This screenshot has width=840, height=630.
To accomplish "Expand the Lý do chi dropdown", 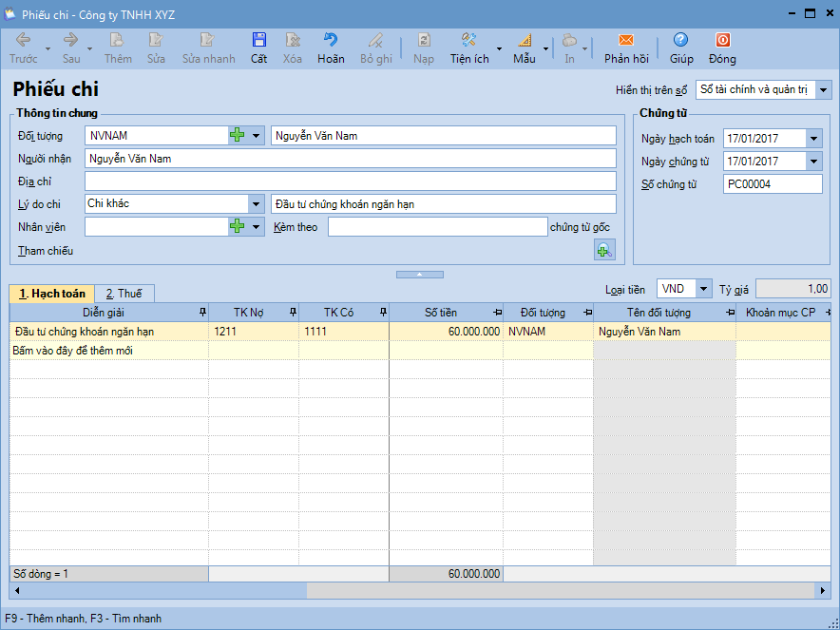I will [256, 204].
